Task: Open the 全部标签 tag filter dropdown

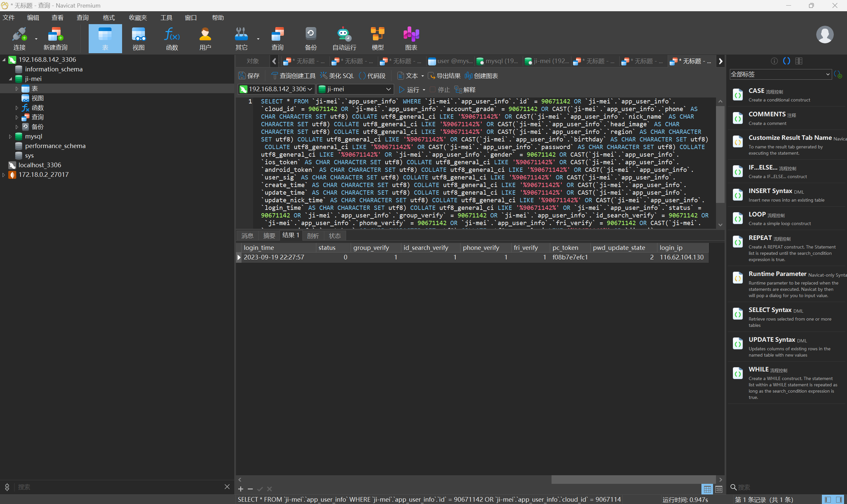Action: point(780,74)
